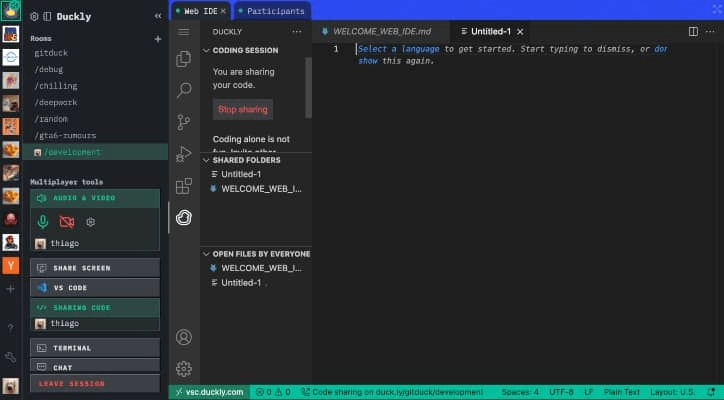Open Layout: U.S. keyboard selector
724x400 pixels.
672,392
